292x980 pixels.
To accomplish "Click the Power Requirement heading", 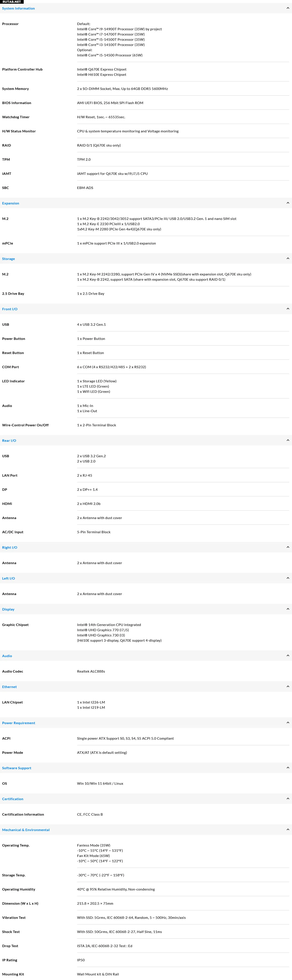I will point(19,723).
